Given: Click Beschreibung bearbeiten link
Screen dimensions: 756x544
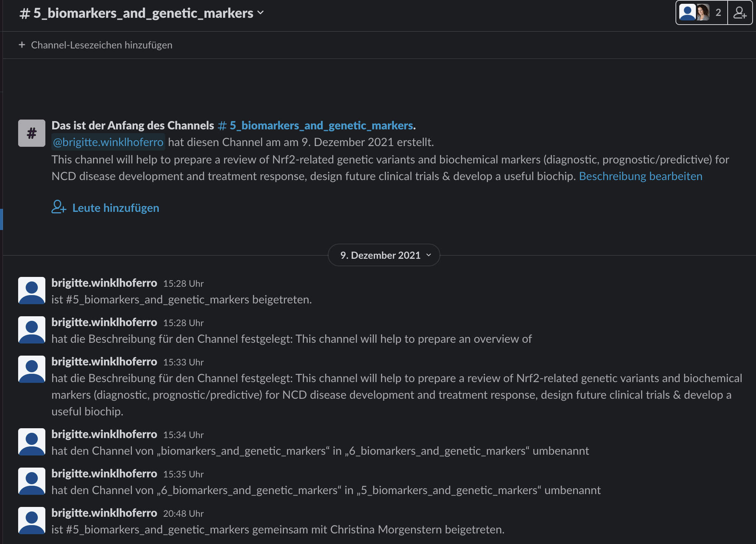Looking at the screenshot, I should click(x=640, y=176).
